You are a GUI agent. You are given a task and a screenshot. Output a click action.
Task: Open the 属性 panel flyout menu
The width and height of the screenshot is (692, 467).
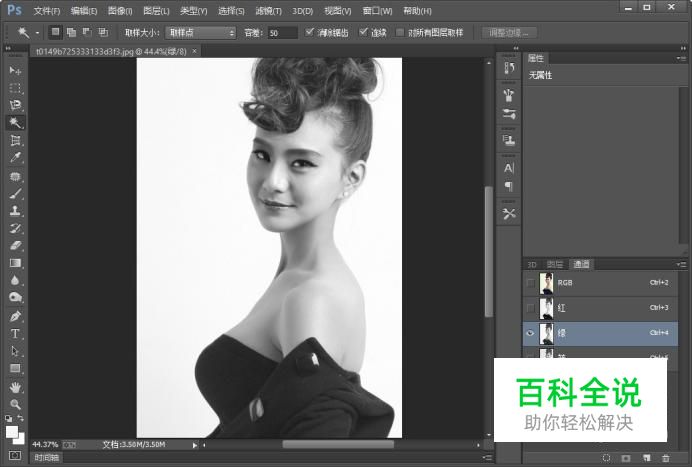(681, 58)
